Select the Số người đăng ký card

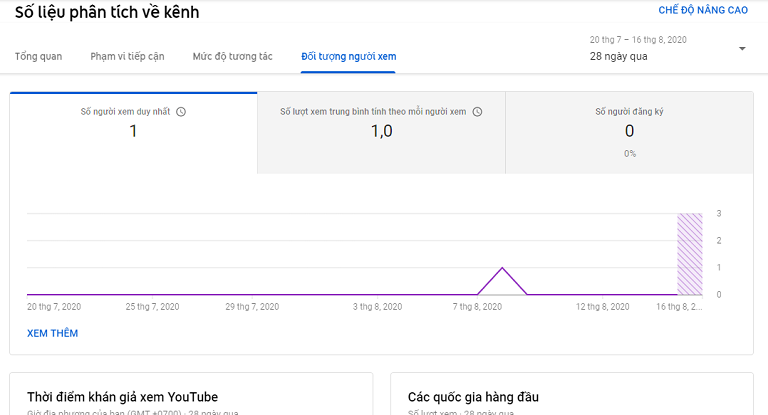[x=629, y=133]
